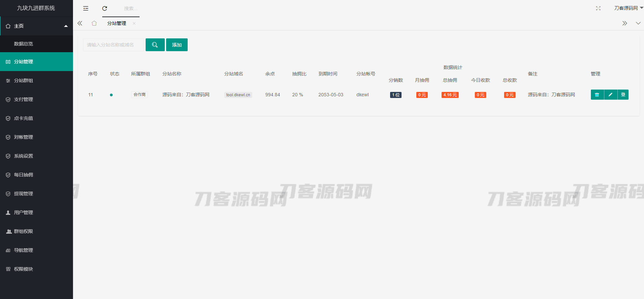Open 分站群组 in the sidebar
The image size is (644, 299).
[24, 80]
